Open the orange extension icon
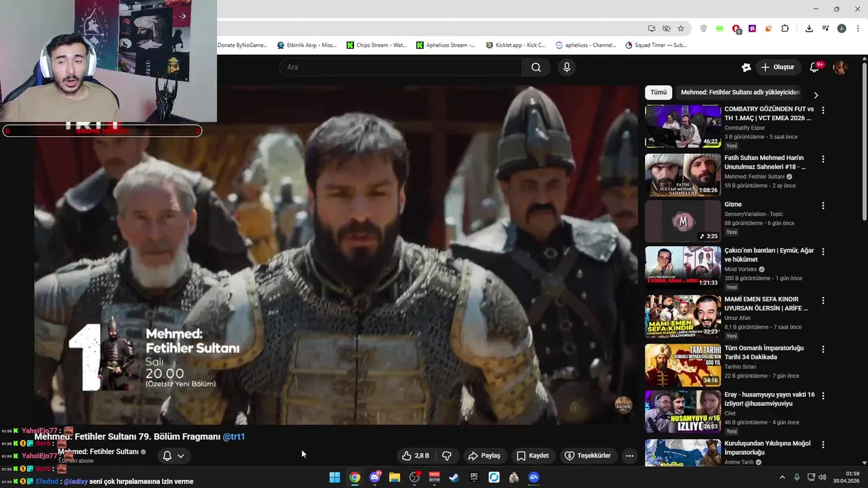Image resolution: width=868 pixels, height=488 pixels. click(x=768, y=28)
